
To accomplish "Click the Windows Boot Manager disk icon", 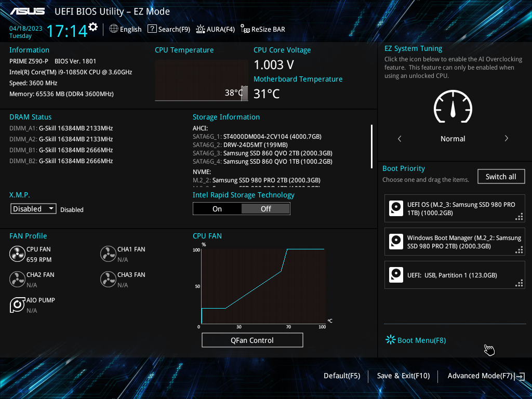I will pos(396,242).
